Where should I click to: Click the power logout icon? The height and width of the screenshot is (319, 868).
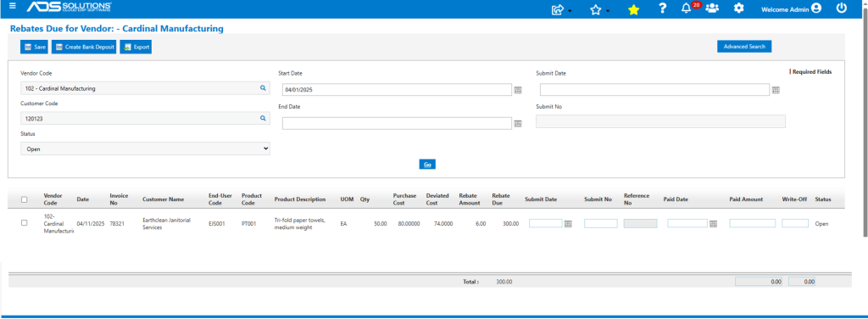click(842, 8)
